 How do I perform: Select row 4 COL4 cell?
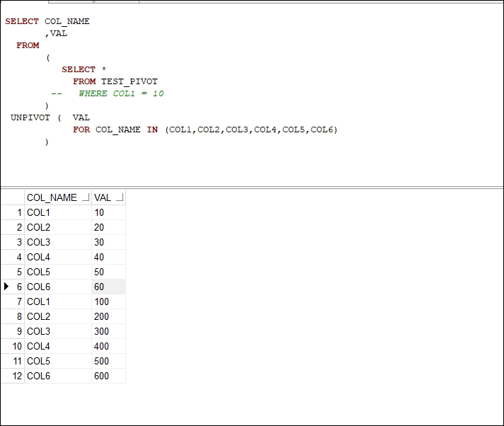[58, 257]
